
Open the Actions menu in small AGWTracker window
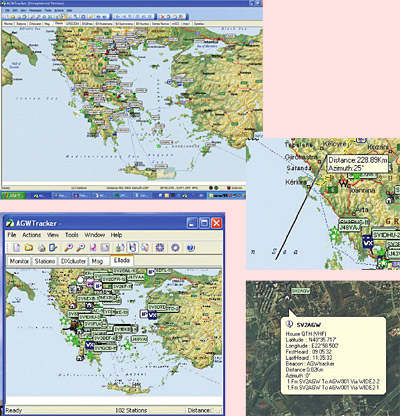click(31, 235)
